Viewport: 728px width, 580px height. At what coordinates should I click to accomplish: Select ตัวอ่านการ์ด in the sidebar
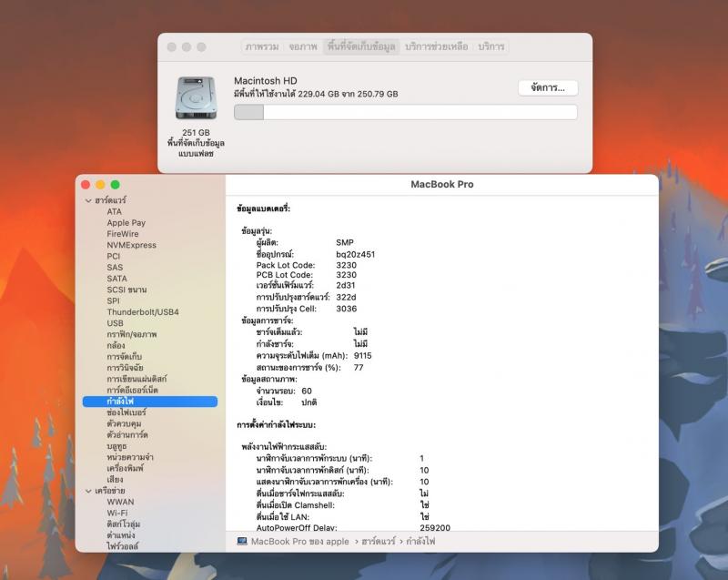(x=127, y=434)
